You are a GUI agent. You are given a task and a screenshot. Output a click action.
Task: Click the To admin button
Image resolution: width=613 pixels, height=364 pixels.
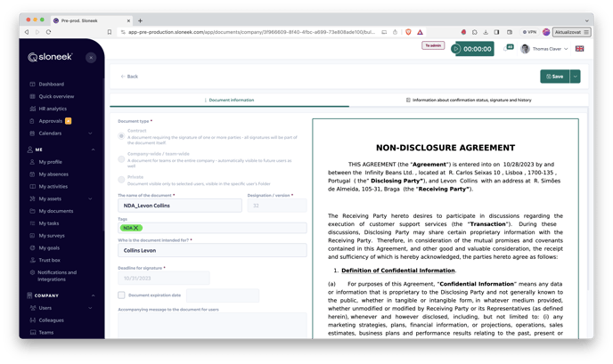[x=433, y=45]
